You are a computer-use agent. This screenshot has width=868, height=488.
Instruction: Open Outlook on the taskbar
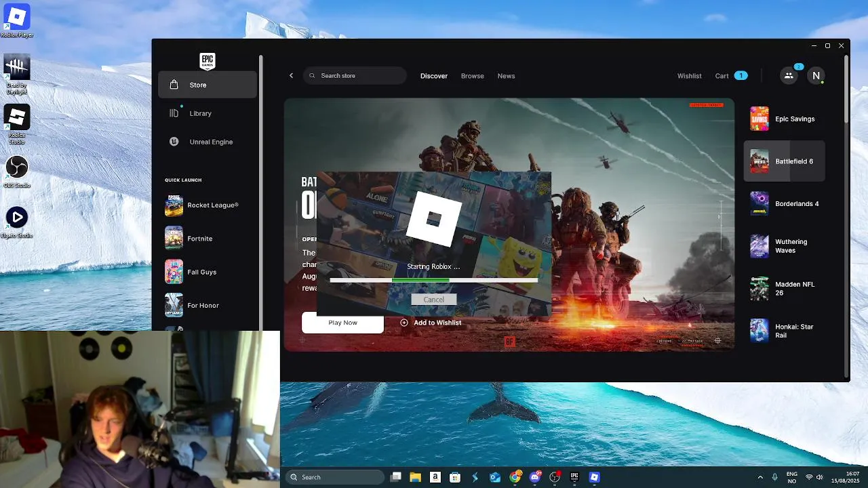[x=495, y=477]
